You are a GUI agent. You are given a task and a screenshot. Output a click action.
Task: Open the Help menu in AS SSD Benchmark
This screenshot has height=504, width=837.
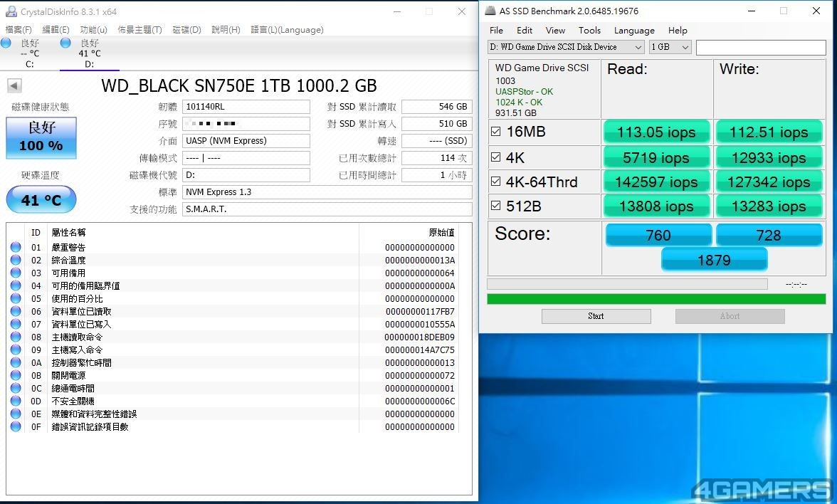tap(678, 31)
